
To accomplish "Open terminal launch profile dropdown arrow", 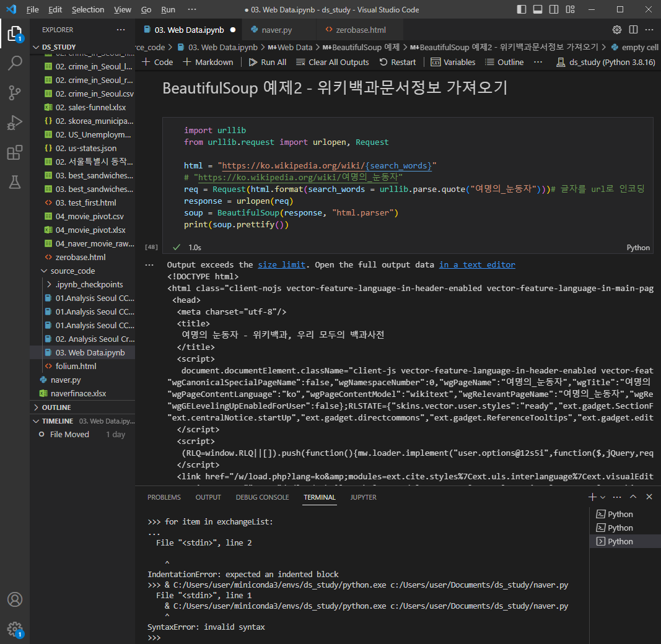I will pyautogui.click(x=603, y=497).
